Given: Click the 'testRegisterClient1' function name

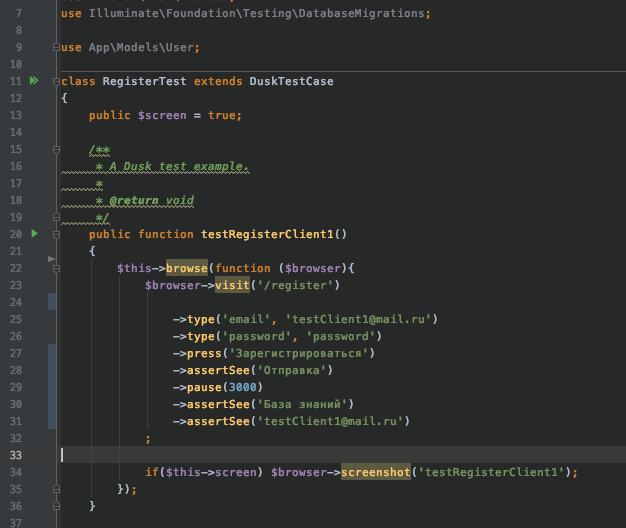Looking at the screenshot, I should [267, 234].
